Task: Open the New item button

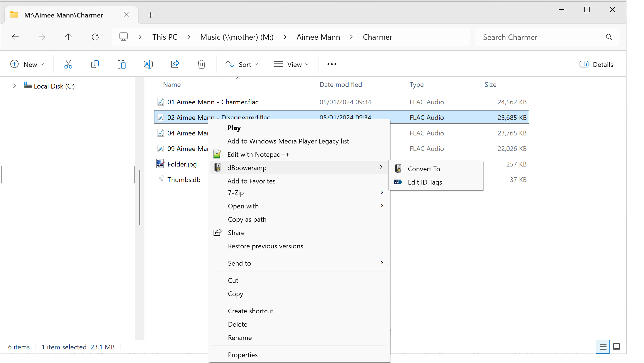Action: tap(27, 64)
